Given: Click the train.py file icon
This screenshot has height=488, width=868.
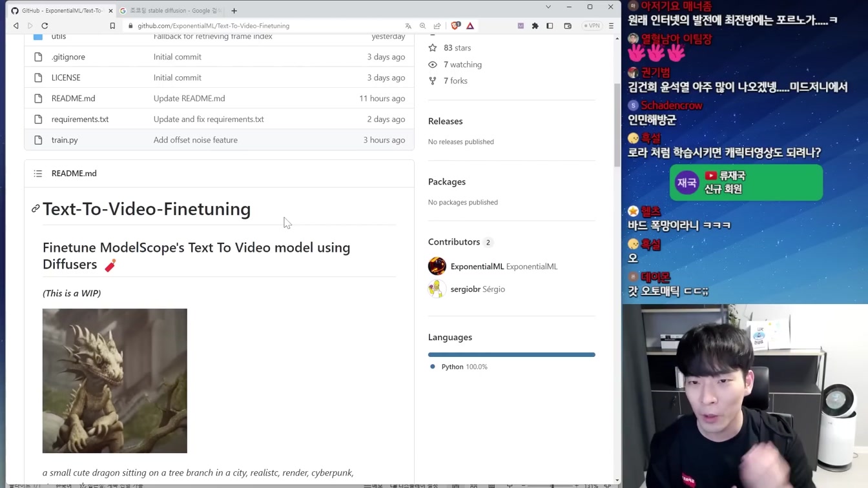Looking at the screenshot, I should (x=38, y=139).
